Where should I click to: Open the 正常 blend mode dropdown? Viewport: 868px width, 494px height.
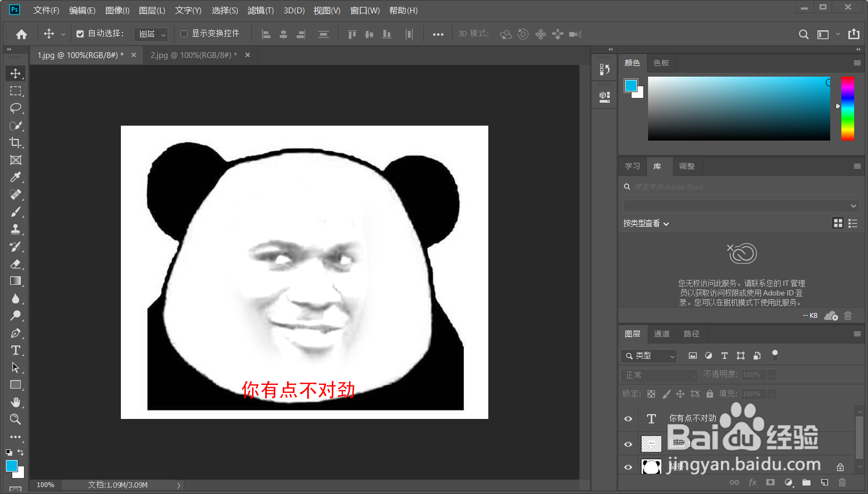pyautogui.click(x=659, y=375)
